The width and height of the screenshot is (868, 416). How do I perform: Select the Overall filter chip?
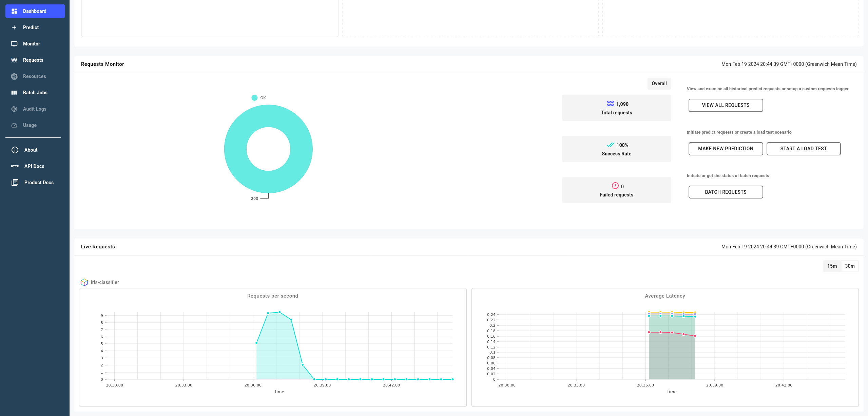[659, 83]
